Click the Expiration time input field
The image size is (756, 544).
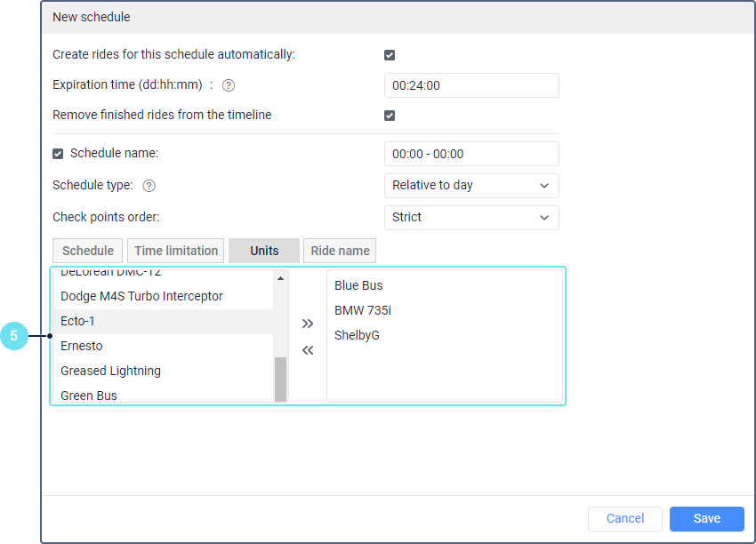[x=471, y=85]
